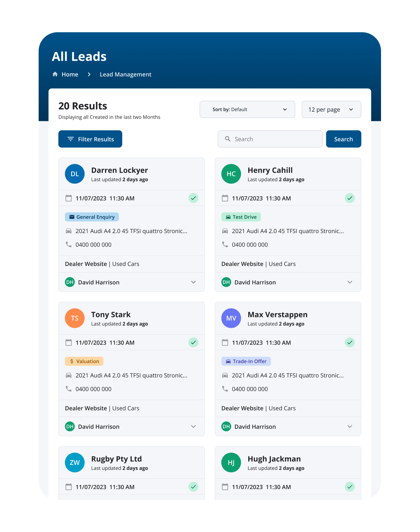Click the Valuation tag

point(84,361)
